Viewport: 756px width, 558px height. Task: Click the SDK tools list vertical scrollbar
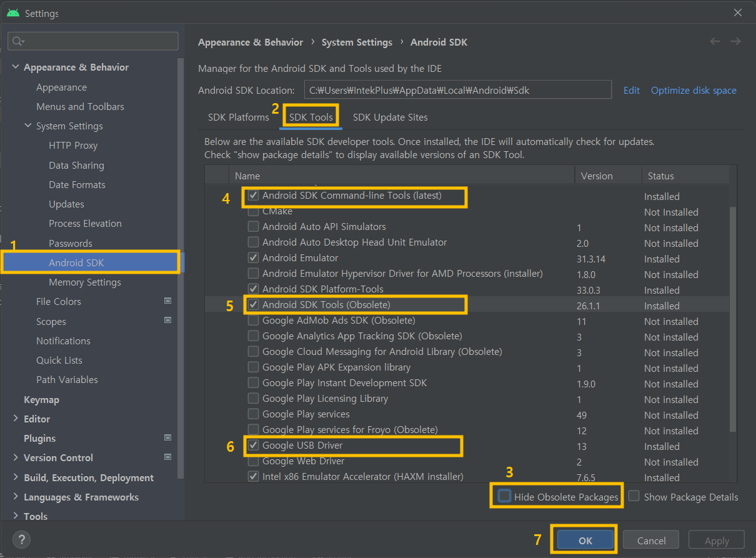pyautogui.click(x=733, y=319)
